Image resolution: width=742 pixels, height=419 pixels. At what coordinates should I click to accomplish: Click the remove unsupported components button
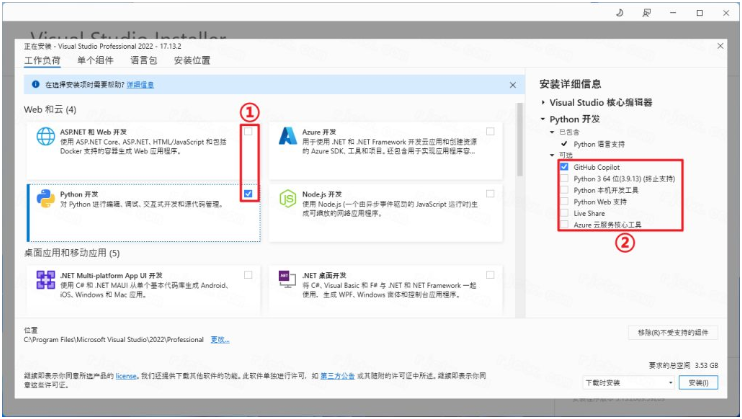(673, 332)
